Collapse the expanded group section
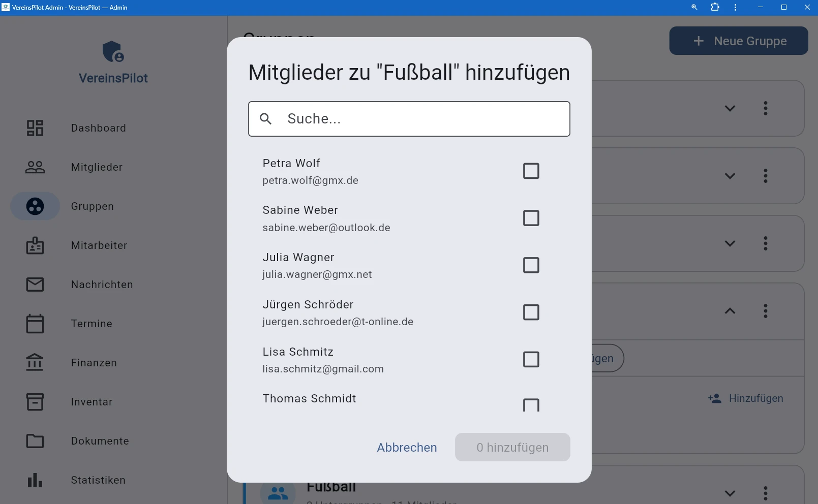The height and width of the screenshot is (504, 818). 731,311
